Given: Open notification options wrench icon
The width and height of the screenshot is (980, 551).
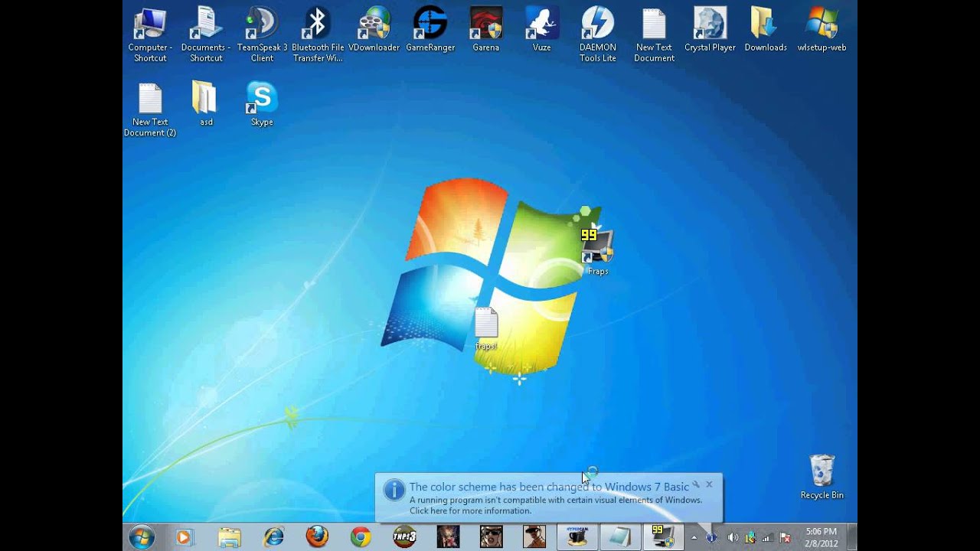Looking at the screenshot, I should 696,484.
